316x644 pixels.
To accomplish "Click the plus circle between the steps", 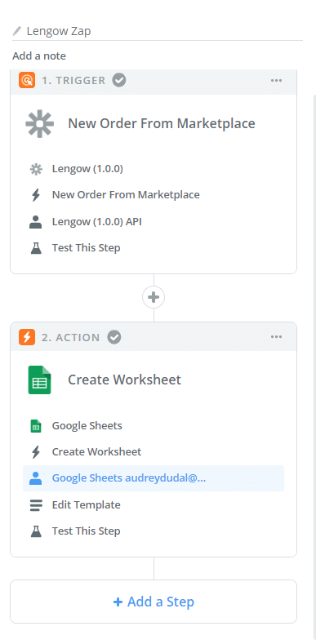I will [x=154, y=297].
